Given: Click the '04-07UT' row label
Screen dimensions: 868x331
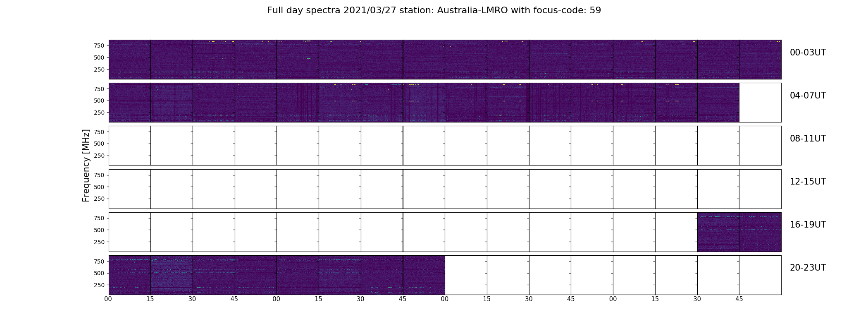Looking at the screenshot, I should point(808,96).
